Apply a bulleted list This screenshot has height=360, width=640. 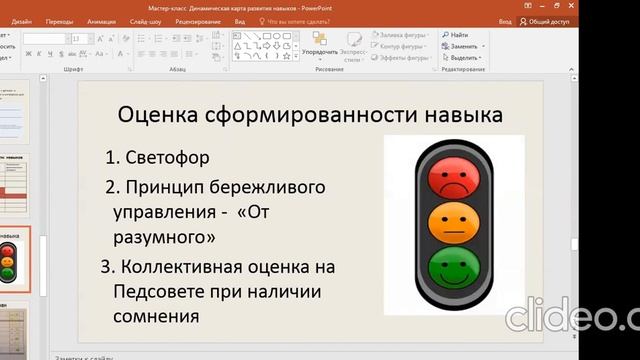click(143, 39)
